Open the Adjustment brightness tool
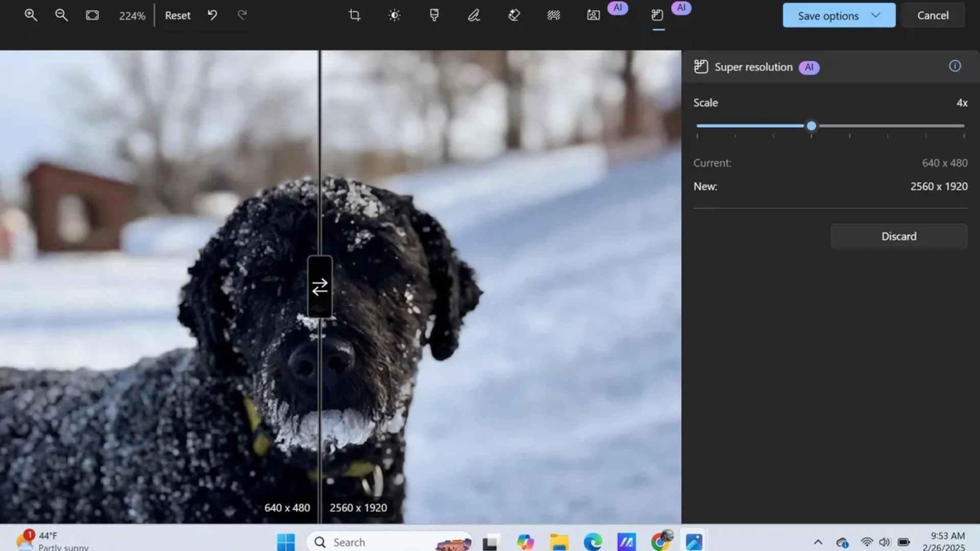Screen dimensions: 980x551 tap(394, 15)
